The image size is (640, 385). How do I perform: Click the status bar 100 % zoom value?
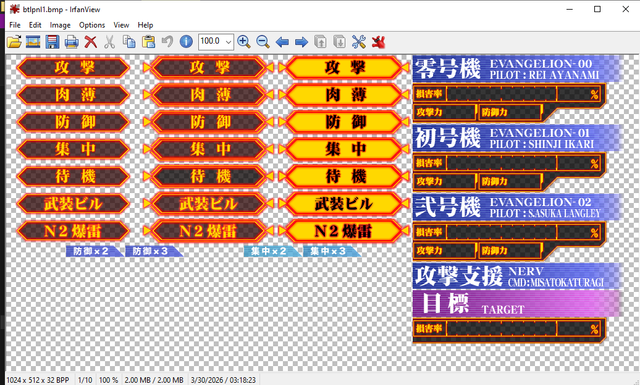(x=108, y=380)
